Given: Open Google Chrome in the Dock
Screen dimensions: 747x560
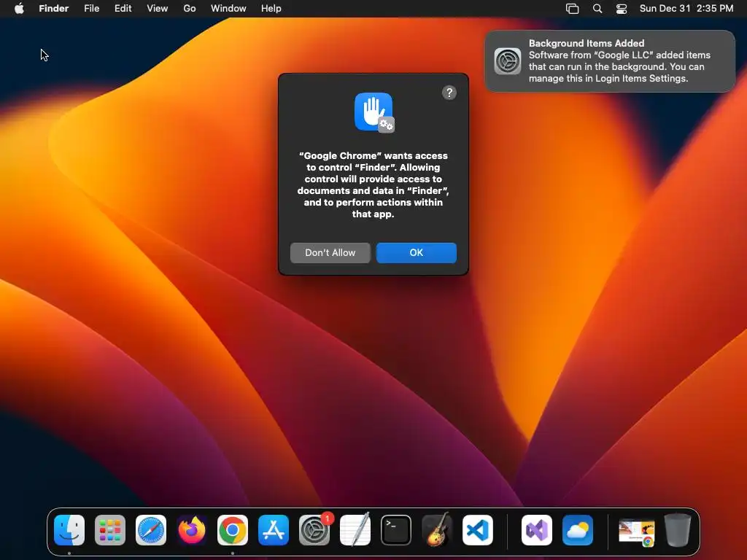Looking at the screenshot, I should pos(233,530).
